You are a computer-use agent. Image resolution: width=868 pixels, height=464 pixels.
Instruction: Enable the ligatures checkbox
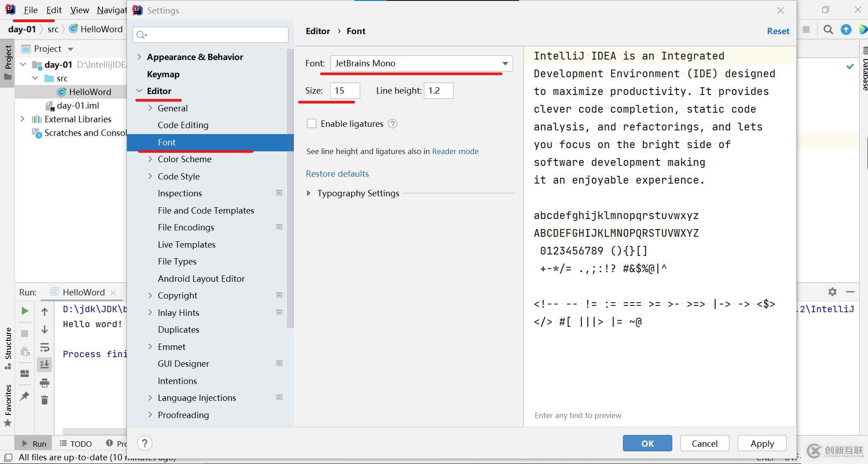(312, 124)
